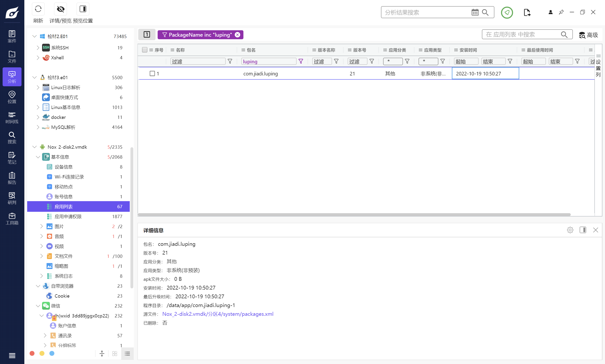Image resolution: width=605 pixels, height=364 pixels.
Task: Click the export document icon
Action: (527, 12)
